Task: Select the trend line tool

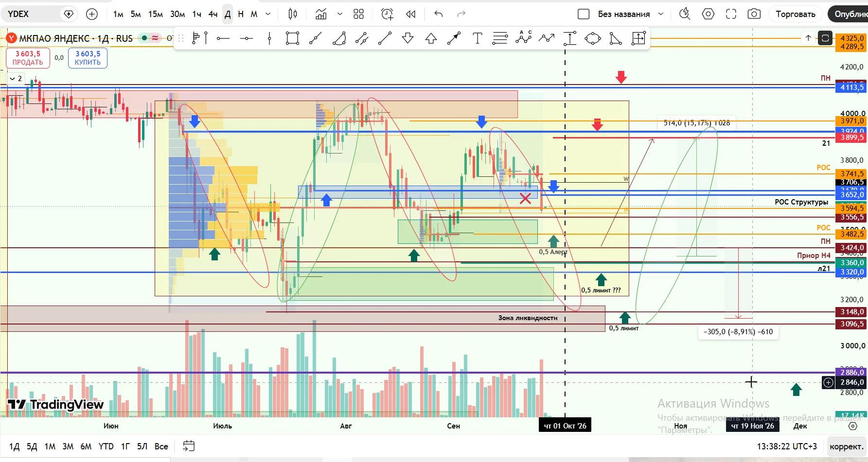Action: pyautogui.click(x=316, y=38)
